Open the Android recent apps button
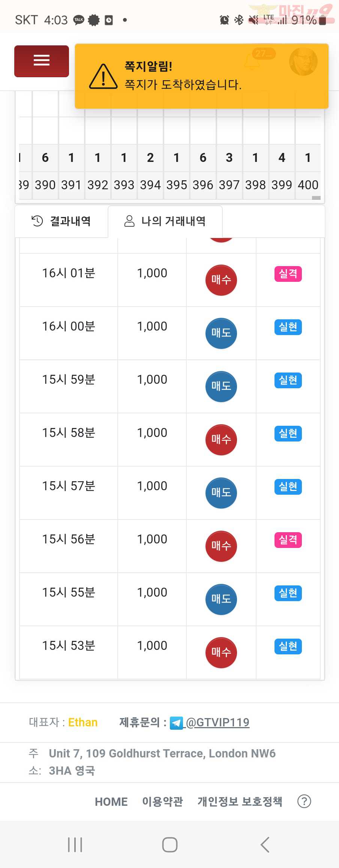339x868 pixels. click(x=75, y=845)
